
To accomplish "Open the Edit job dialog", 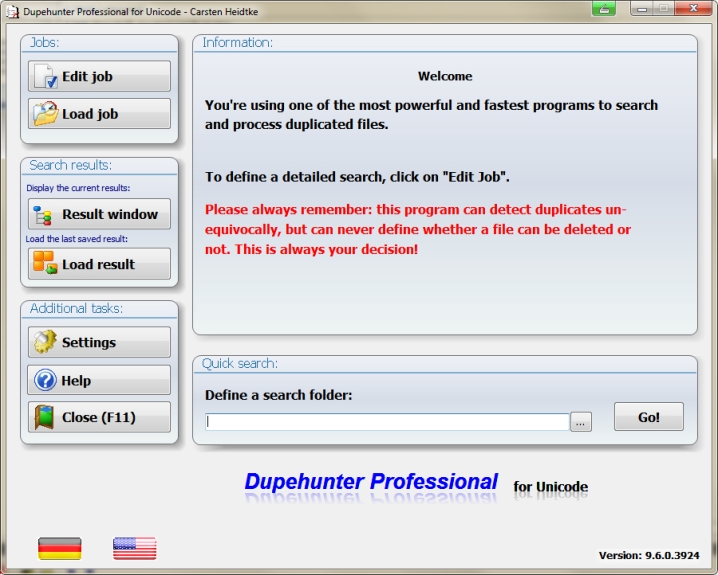I will (x=99, y=77).
